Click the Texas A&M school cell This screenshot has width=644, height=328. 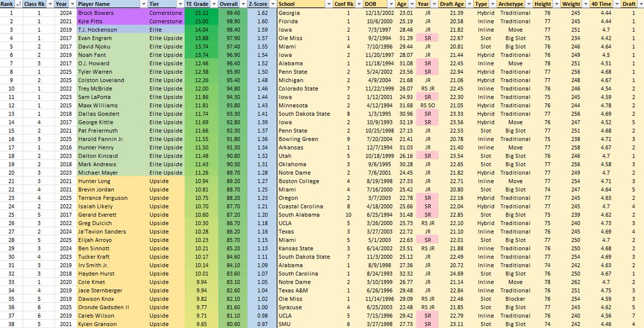[304, 291]
